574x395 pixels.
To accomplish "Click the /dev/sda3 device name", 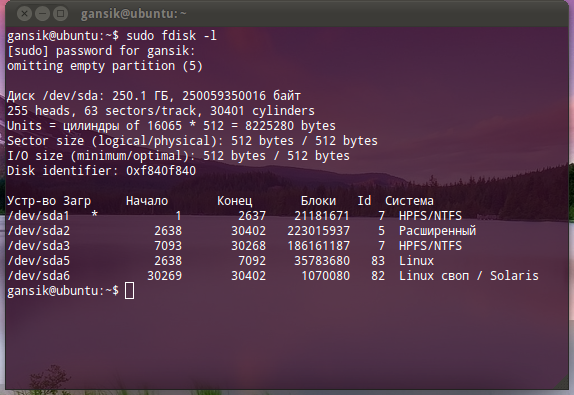I will [38, 246].
